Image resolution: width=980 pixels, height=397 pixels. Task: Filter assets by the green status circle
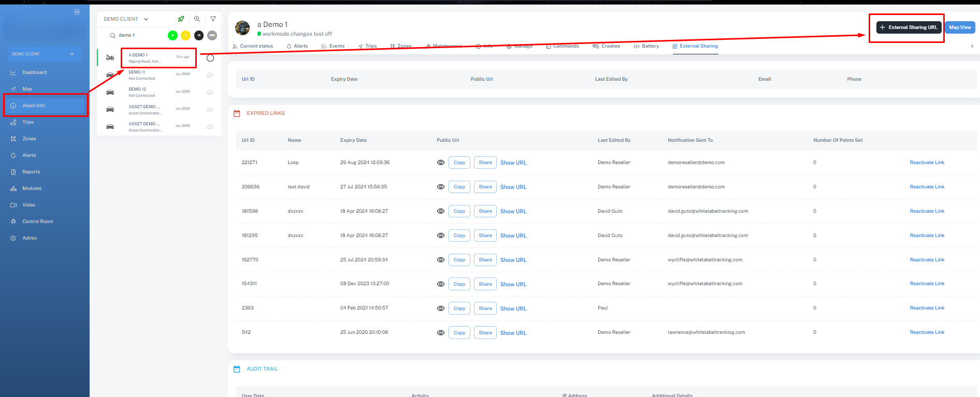click(172, 35)
